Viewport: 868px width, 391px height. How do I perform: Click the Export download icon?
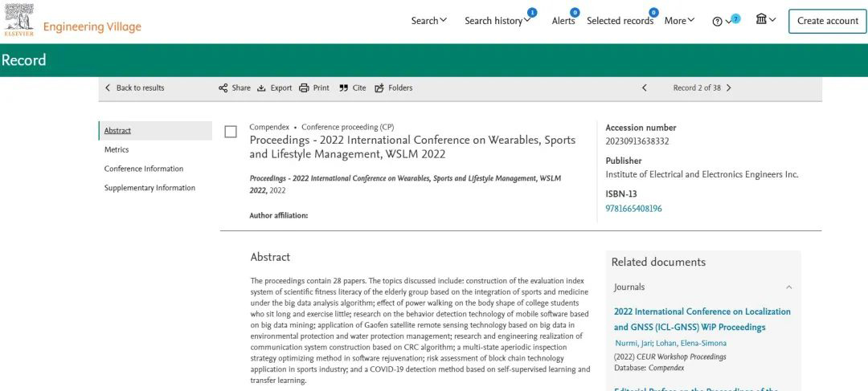pos(262,88)
